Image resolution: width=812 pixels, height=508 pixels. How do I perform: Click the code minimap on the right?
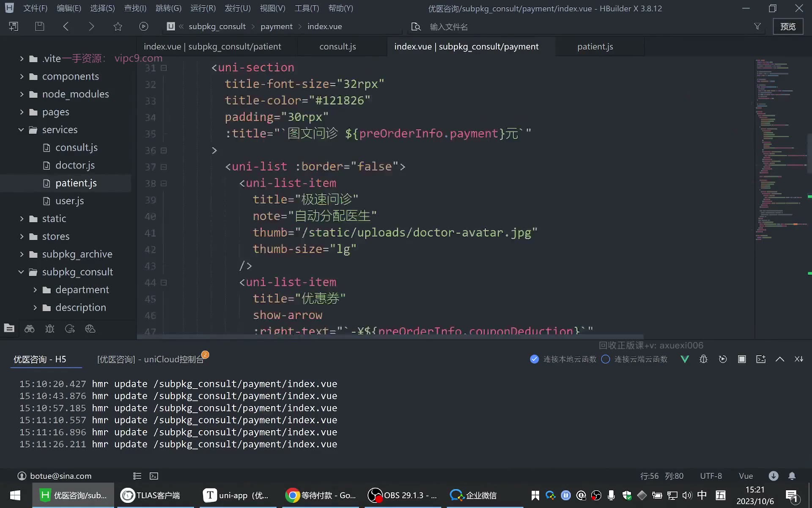[x=780, y=150]
